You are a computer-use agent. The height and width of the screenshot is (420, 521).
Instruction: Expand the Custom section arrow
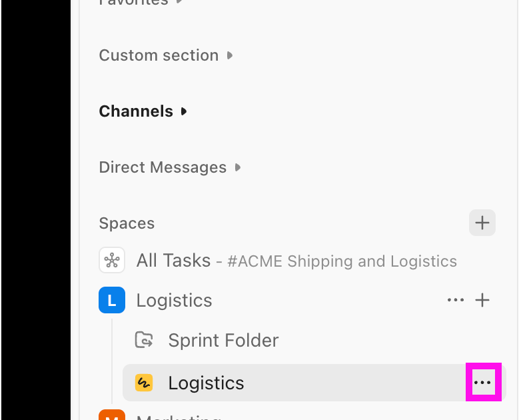coord(230,55)
